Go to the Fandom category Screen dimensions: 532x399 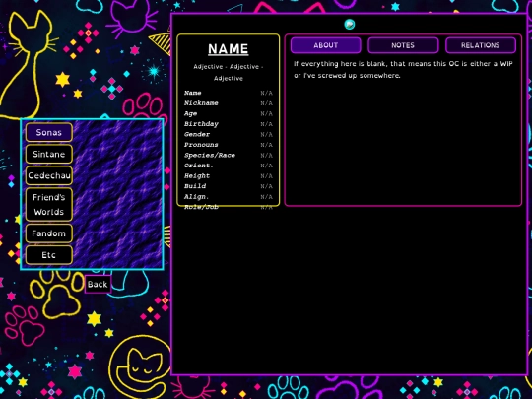(x=49, y=233)
